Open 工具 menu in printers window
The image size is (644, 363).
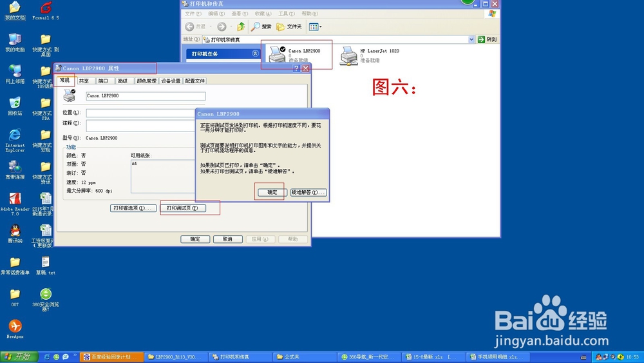pyautogui.click(x=287, y=14)
